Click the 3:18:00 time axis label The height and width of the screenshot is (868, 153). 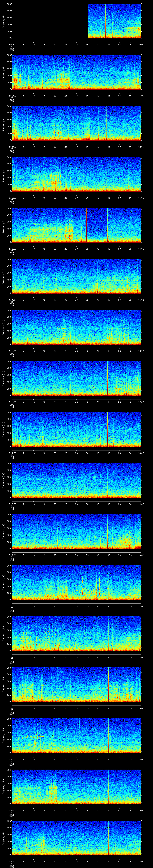(12, 504)
